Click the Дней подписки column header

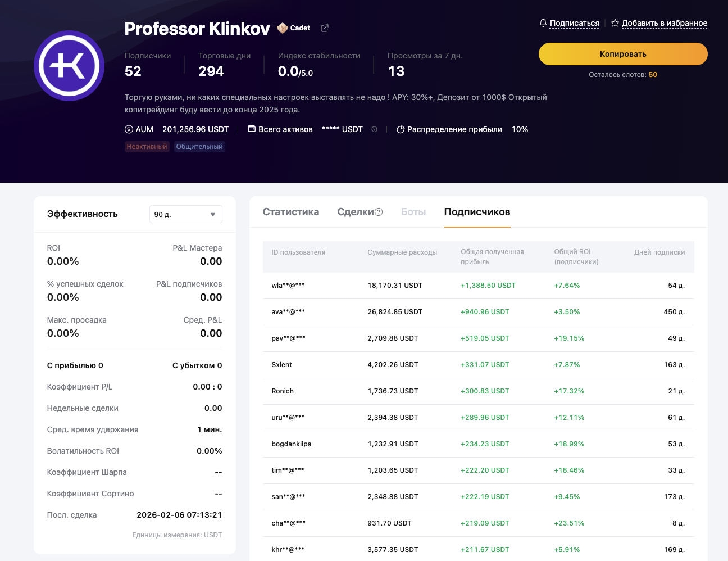coord(659,252)
